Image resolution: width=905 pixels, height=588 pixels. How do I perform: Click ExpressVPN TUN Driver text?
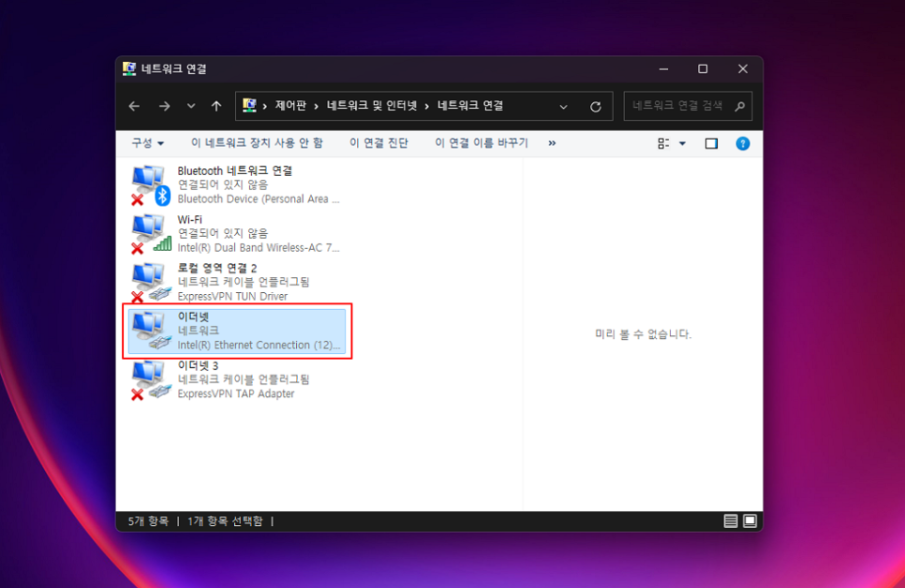[x=232, y=296]
